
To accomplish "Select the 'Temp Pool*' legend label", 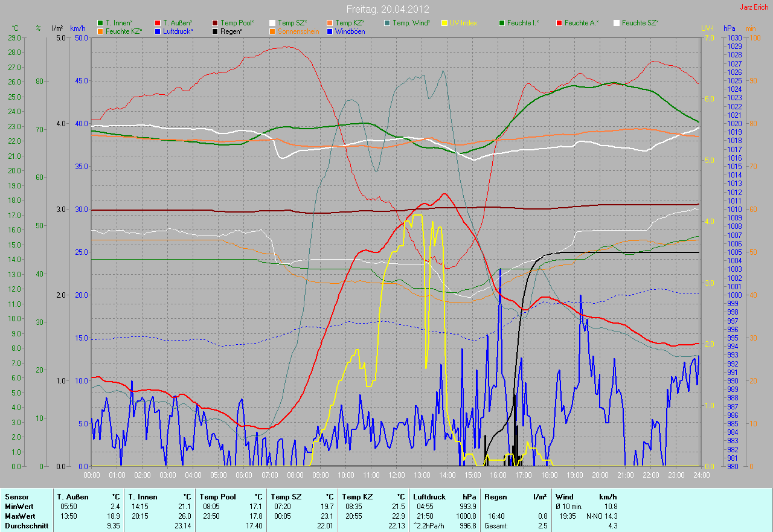I will point(237,23).
